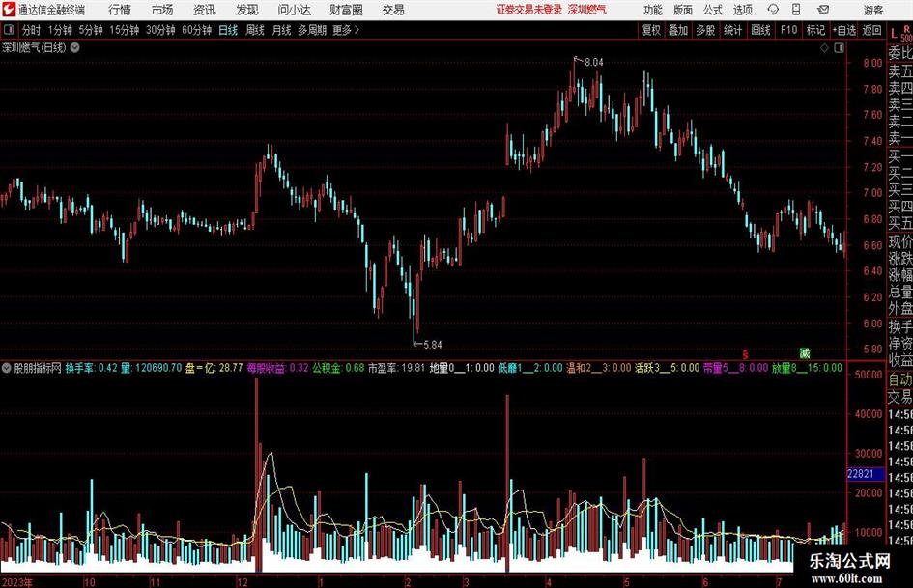Open the 选项 menu
This screenshot has height=588, width=913.
pos(742,10)
